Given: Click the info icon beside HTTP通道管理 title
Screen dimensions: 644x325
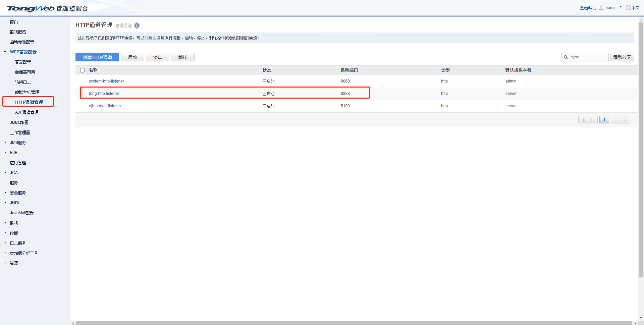Looking at the screenshot, I should tap(137, 25).
